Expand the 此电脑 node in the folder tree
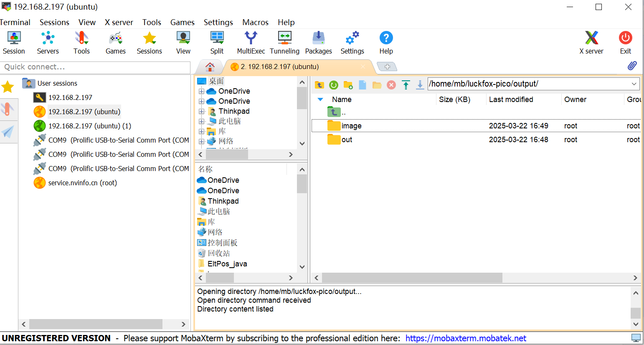 coord(201,121)
